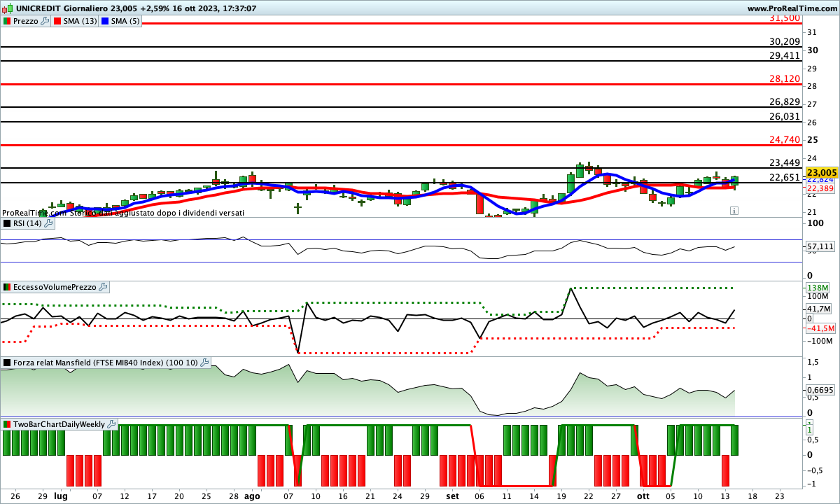Open Forza relat Mansfield settings wrench icon

[204, 363]
